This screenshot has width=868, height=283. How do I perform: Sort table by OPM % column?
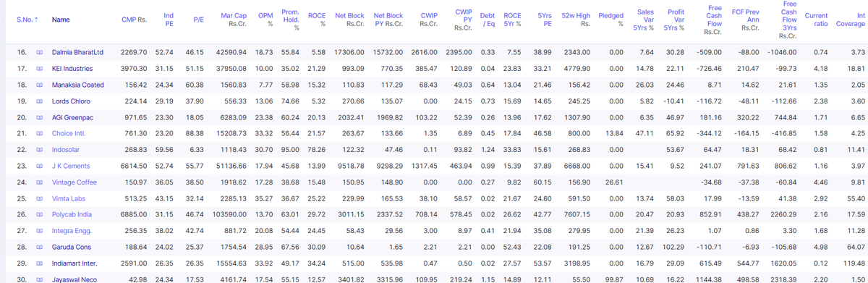(x=265, y=20)
